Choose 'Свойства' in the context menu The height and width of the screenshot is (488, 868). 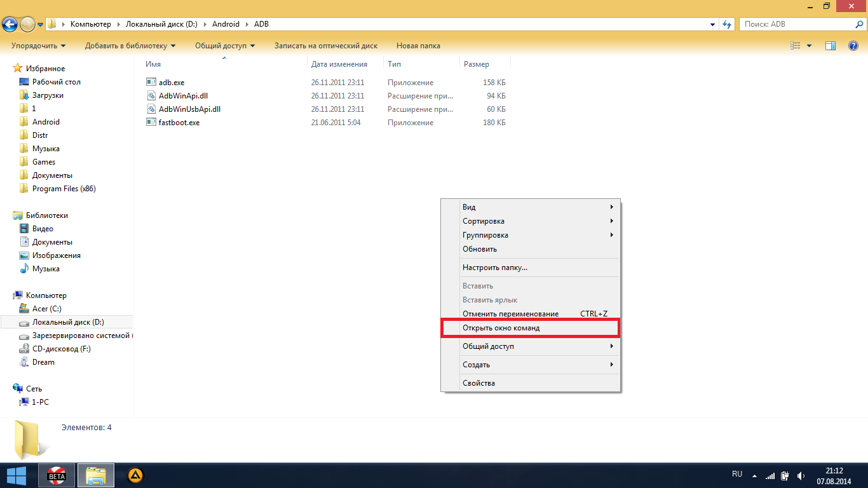click(x=531, y=383)
